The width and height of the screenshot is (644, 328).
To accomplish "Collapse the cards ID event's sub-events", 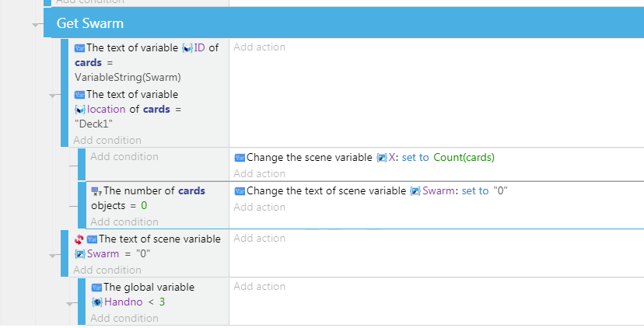I will point(54,95).
